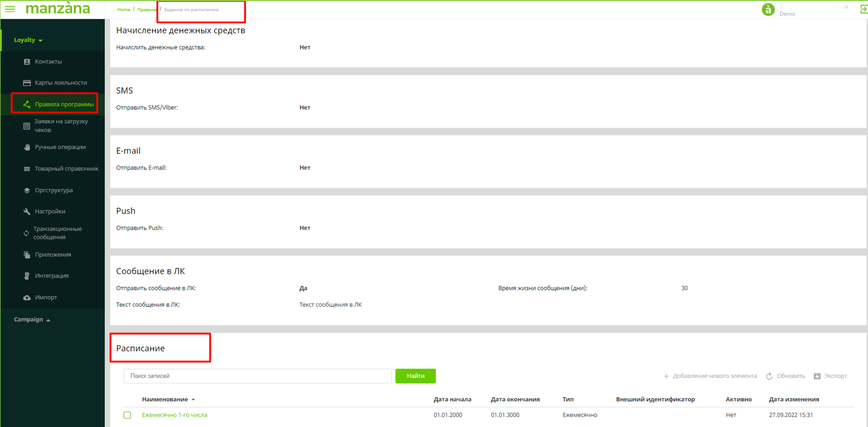
Task: Click the Ручные операции hand icon
Action: coord(27,147)
